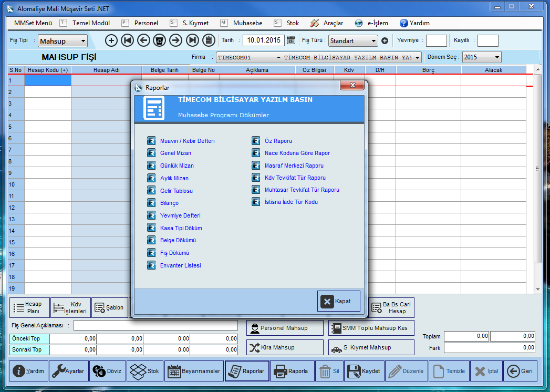Click the plus-circle new record toolbar icon
Screen dimensions: 550x392
pos(111,40)
